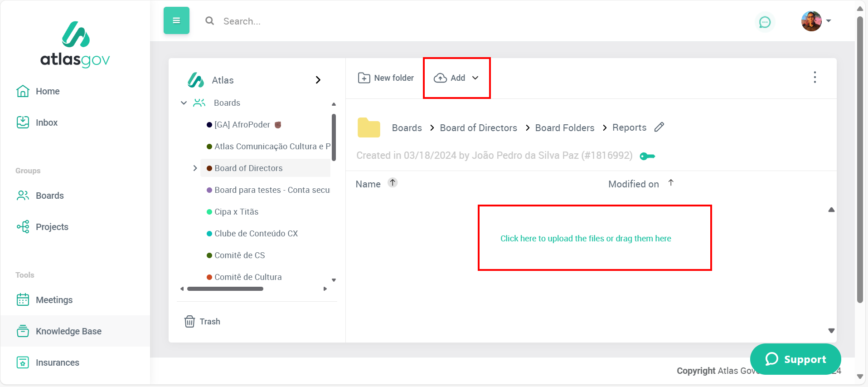Screen dimensions: 868x387
Task: Open the three-dot options menu
Action: [815, 78]
